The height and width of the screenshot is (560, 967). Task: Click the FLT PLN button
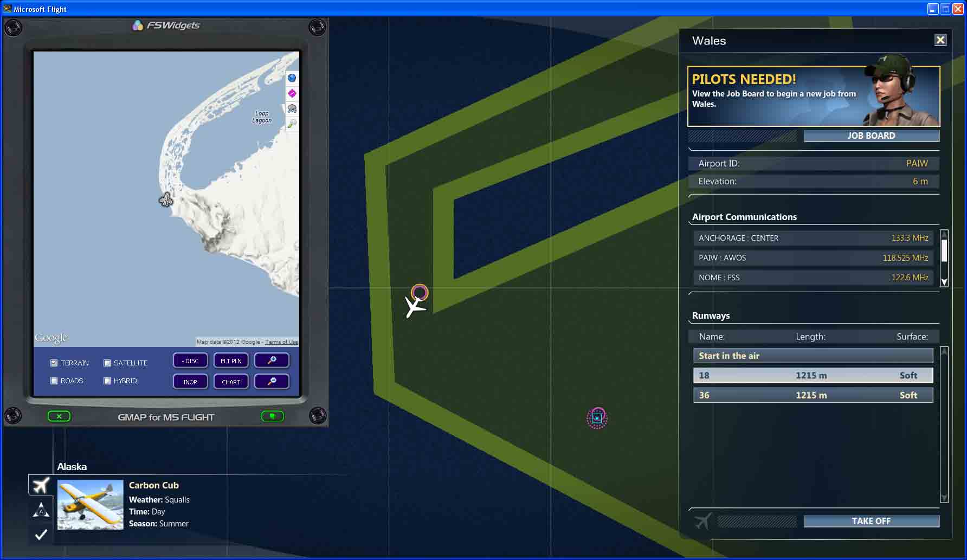coord(231,361)
